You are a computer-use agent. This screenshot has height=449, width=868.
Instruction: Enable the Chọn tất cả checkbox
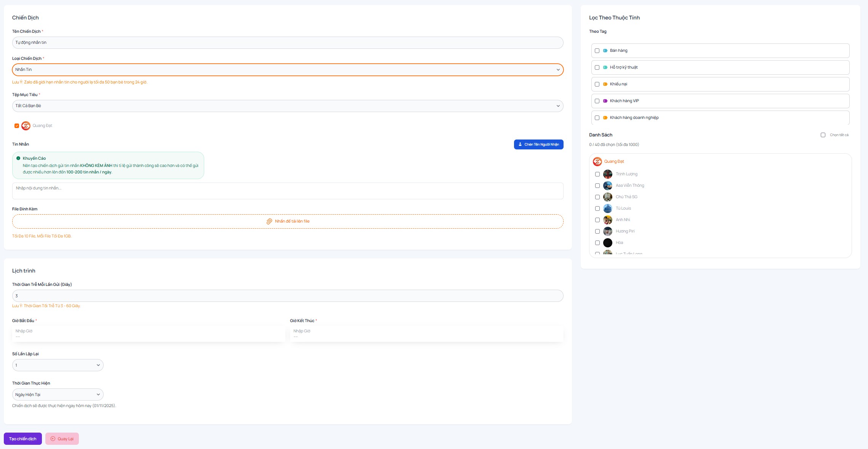coord(823,135)
